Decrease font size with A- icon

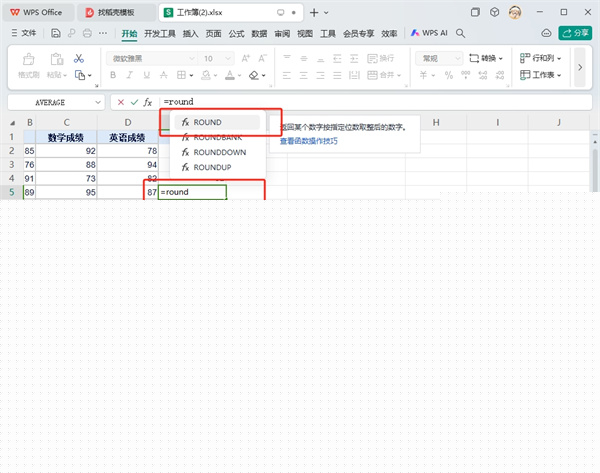[262, 58]
